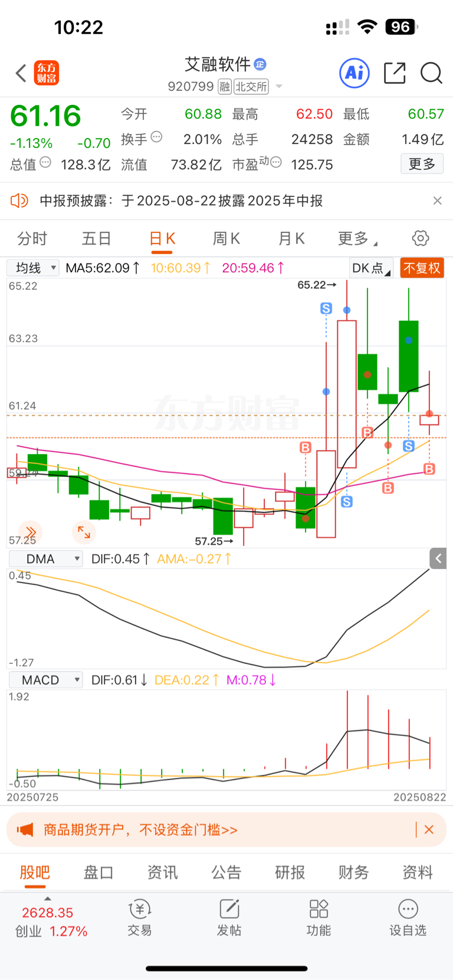
Task: Tap the back arrow icon
Action: [21, 73]
